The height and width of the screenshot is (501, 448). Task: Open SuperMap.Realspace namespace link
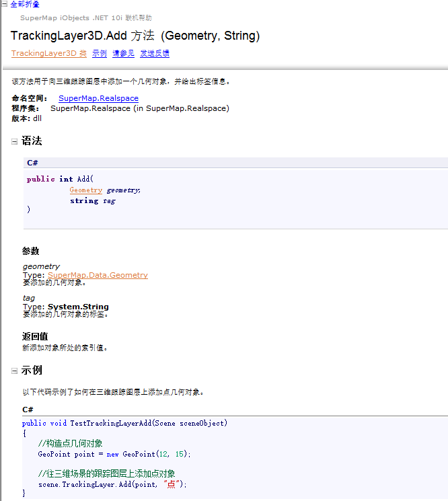(x=98, y=98)
